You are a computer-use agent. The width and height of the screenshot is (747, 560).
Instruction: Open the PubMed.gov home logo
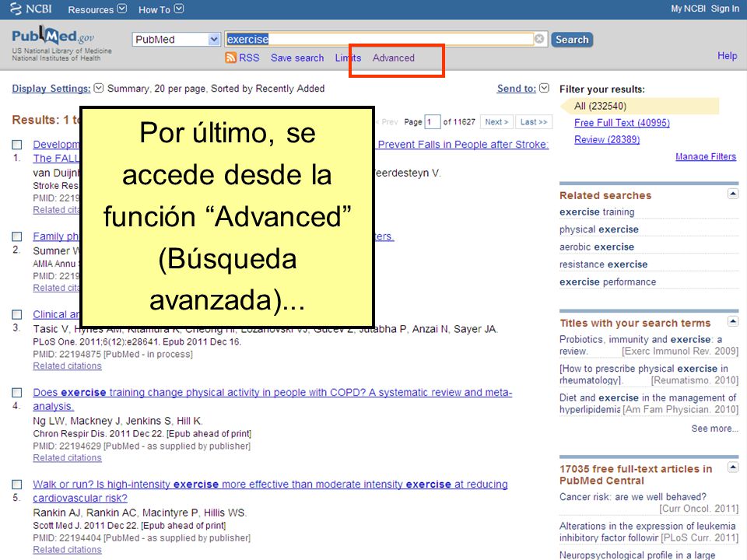pos(53,37)
